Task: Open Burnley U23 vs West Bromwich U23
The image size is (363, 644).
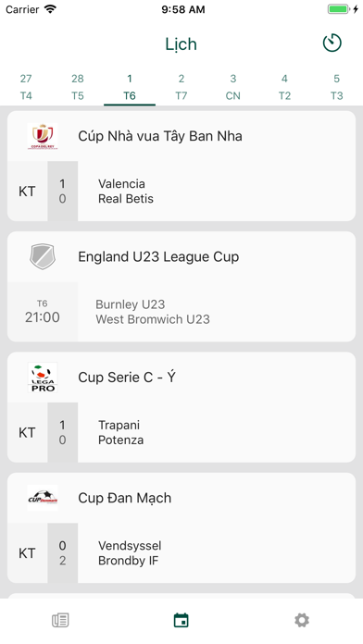Action: tap(181, 312)
